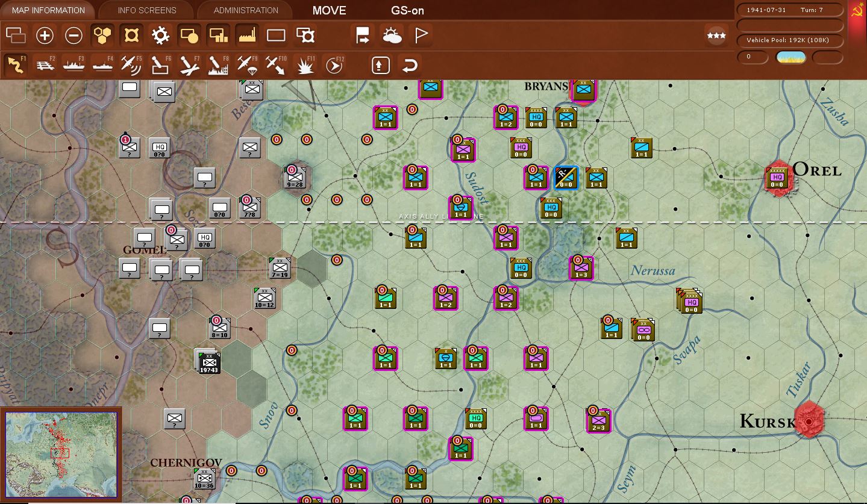Select the German 7?8 unit
The height and width of the screenshot is (504, 867).
[x=249, y=208]
